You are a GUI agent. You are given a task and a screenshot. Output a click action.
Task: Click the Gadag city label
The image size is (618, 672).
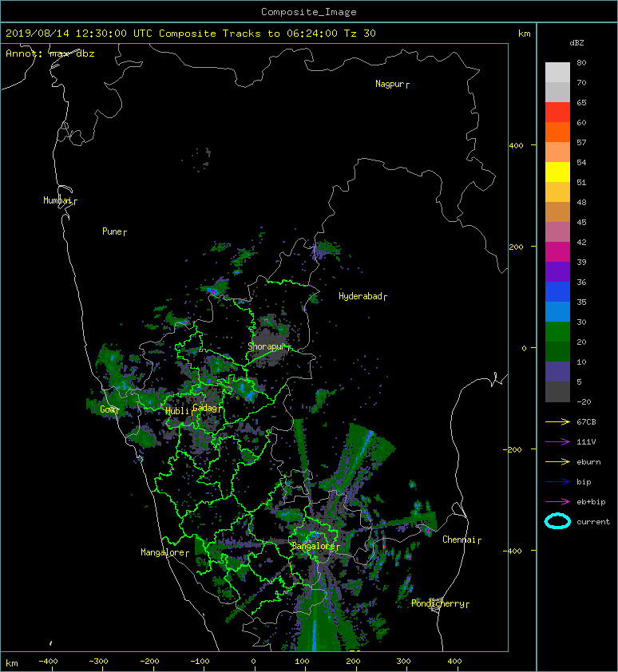pos(205,408)
